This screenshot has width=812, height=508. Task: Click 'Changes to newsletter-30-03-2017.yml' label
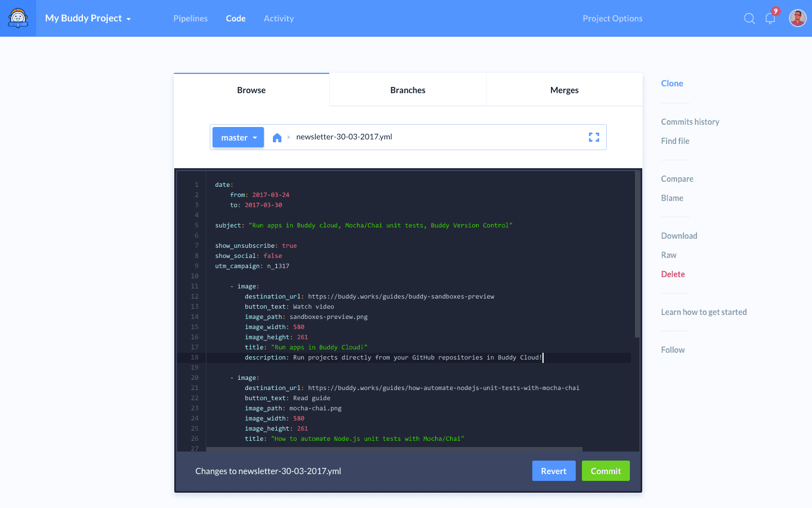pos(268,471)
